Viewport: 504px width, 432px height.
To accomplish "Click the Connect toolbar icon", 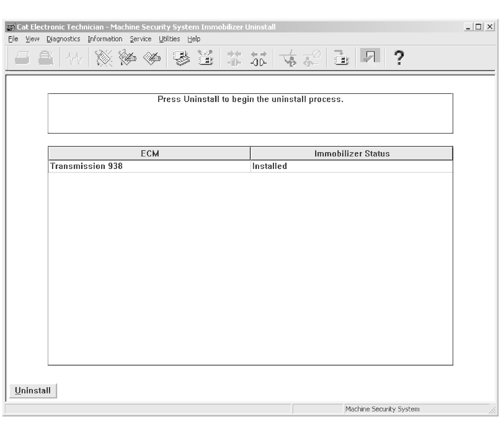I will click(x=234, y=58).
